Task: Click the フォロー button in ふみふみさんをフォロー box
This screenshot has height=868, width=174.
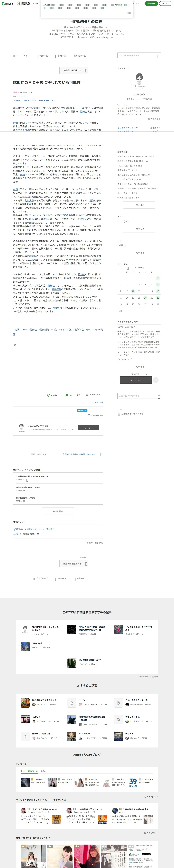Action: pyautogui.click(x=88, y=428)
